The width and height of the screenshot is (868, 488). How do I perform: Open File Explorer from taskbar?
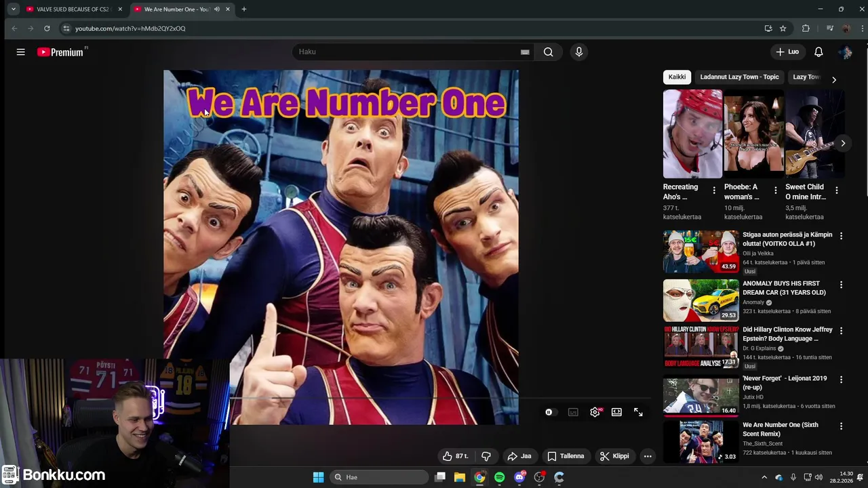460,477
